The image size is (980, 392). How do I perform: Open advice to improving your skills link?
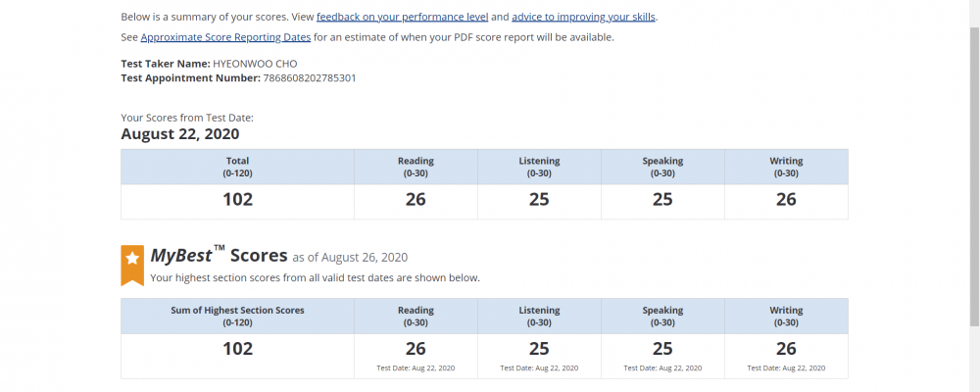coord(583,17)
